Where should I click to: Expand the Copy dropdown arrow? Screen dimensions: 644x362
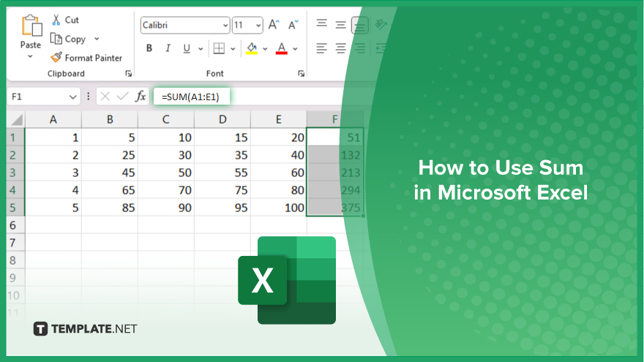pos(97,39)
